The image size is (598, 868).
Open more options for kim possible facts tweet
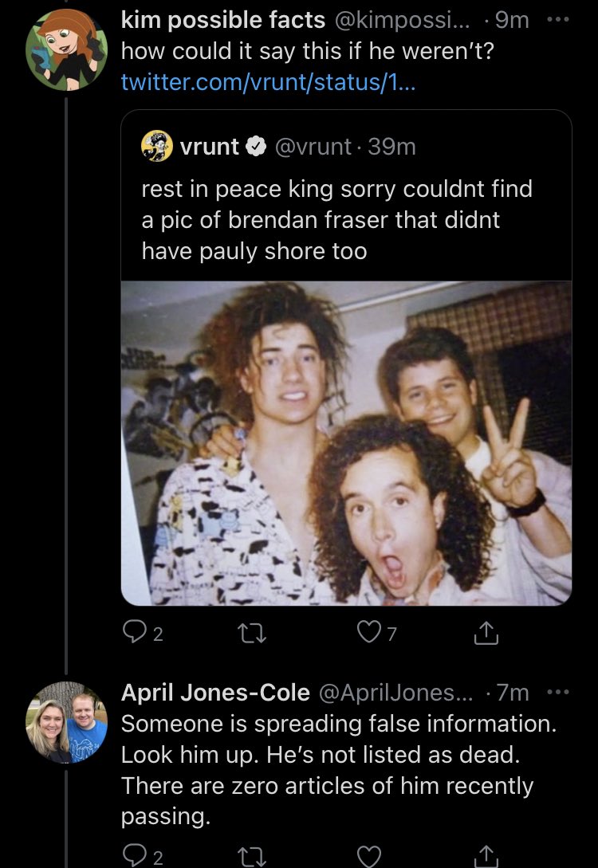tap(557, 21)
